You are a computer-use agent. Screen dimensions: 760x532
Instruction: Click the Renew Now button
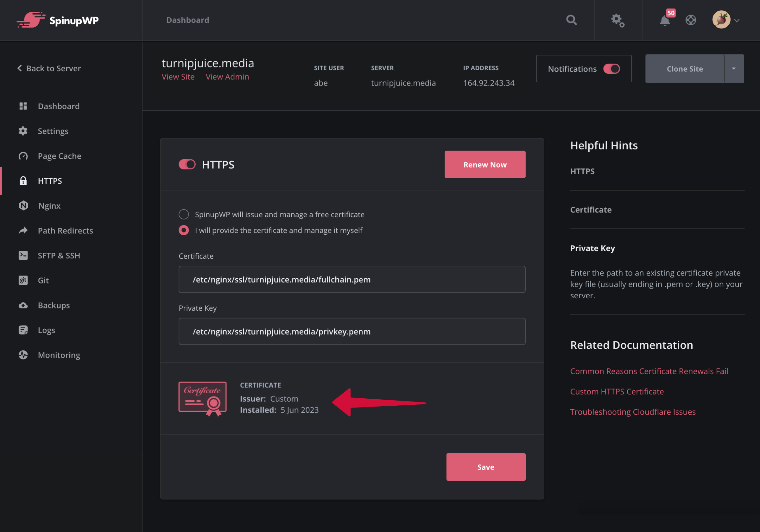point(485,165)
